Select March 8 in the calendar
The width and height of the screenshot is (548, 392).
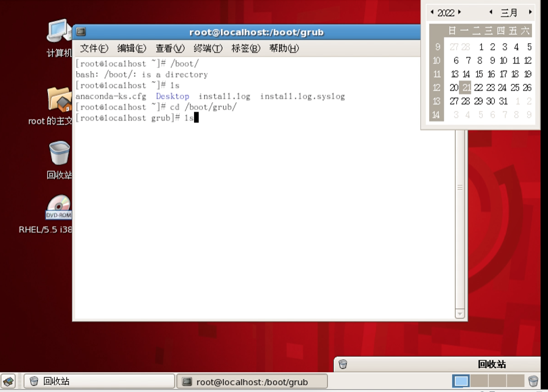point(479,60)
